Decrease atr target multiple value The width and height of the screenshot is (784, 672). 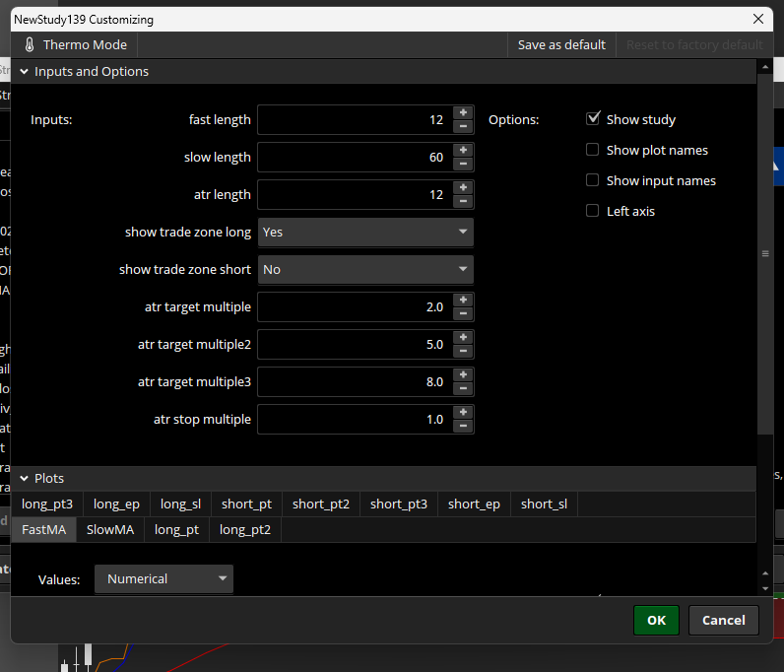463,314
